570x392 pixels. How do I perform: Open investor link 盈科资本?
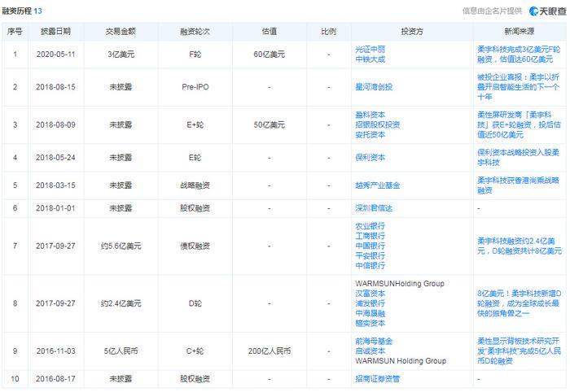[370, 115]
